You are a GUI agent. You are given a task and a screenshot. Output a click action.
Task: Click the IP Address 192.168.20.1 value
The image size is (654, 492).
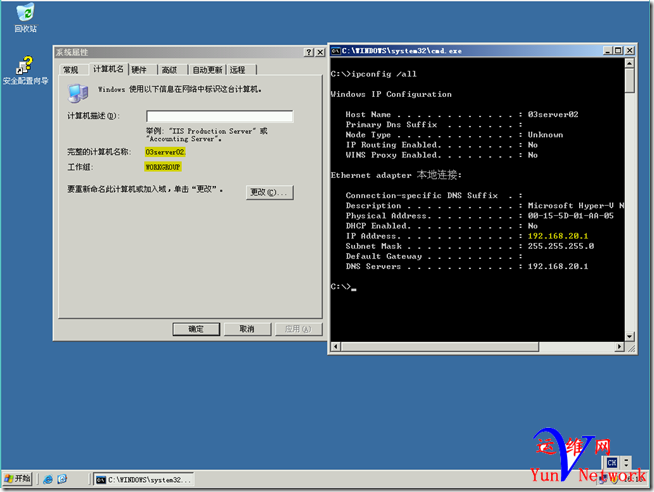tap(558, 236)
